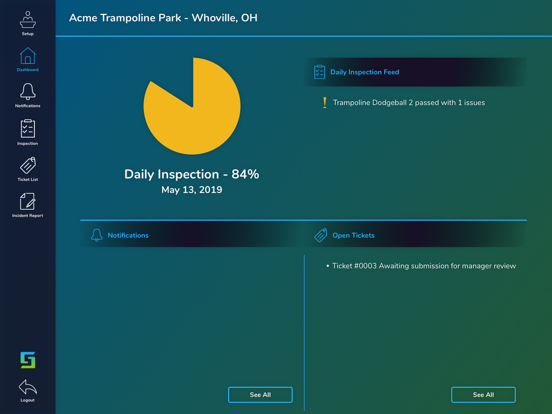
Task: Click the Notifications panel title text
Action: click(x=128, y=235)
